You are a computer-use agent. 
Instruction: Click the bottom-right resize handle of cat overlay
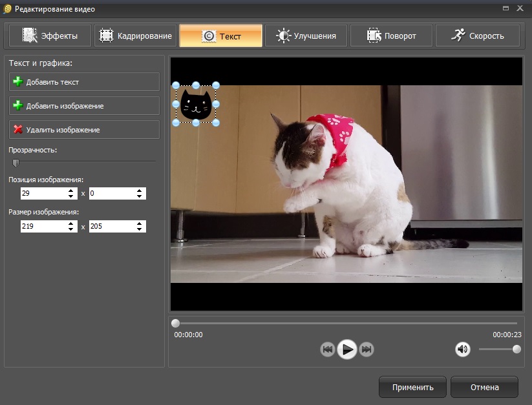216,123
